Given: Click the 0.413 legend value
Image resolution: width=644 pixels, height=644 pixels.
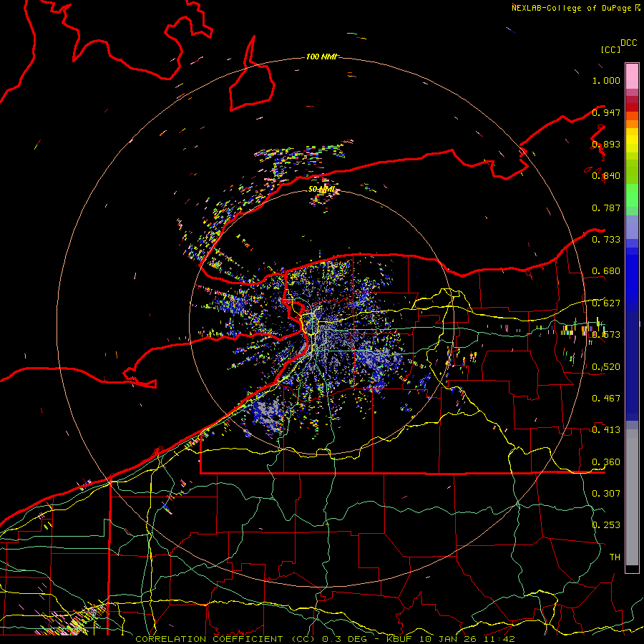Looking at the screenshot, I should click(x=606, y=429).
